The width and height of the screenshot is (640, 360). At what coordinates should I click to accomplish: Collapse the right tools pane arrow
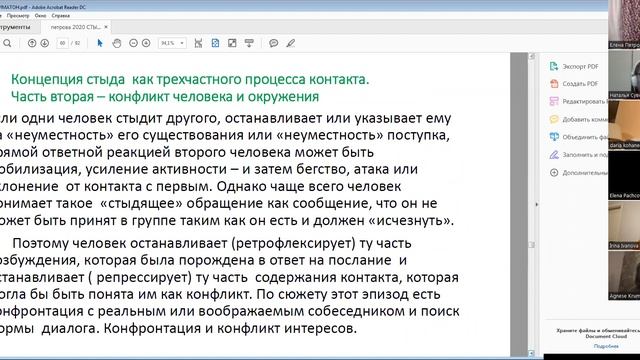click(537, 204)
